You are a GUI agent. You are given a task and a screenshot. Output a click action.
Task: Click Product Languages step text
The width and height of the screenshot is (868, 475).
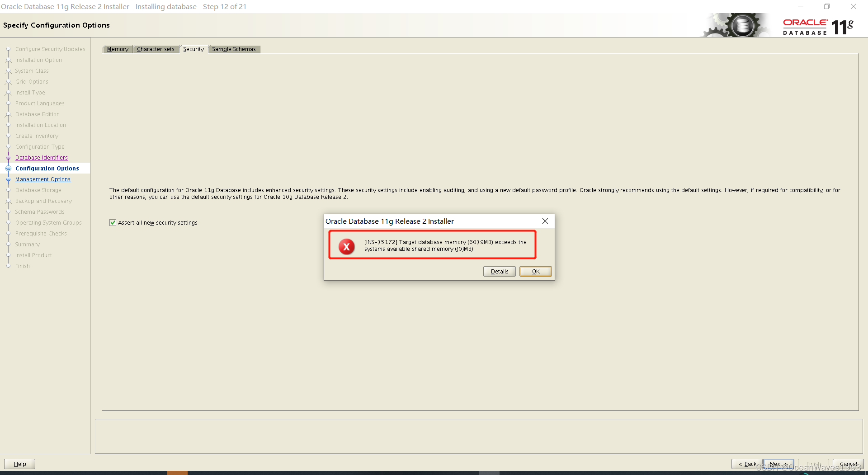(40, 103)
